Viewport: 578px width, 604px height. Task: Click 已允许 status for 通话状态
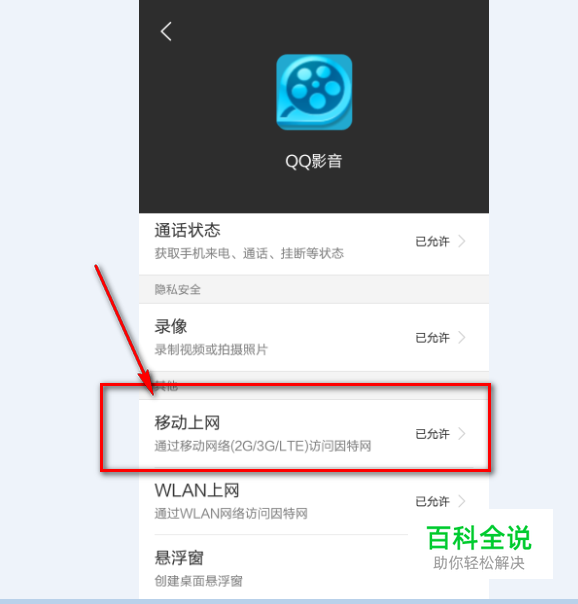point(432,242)
